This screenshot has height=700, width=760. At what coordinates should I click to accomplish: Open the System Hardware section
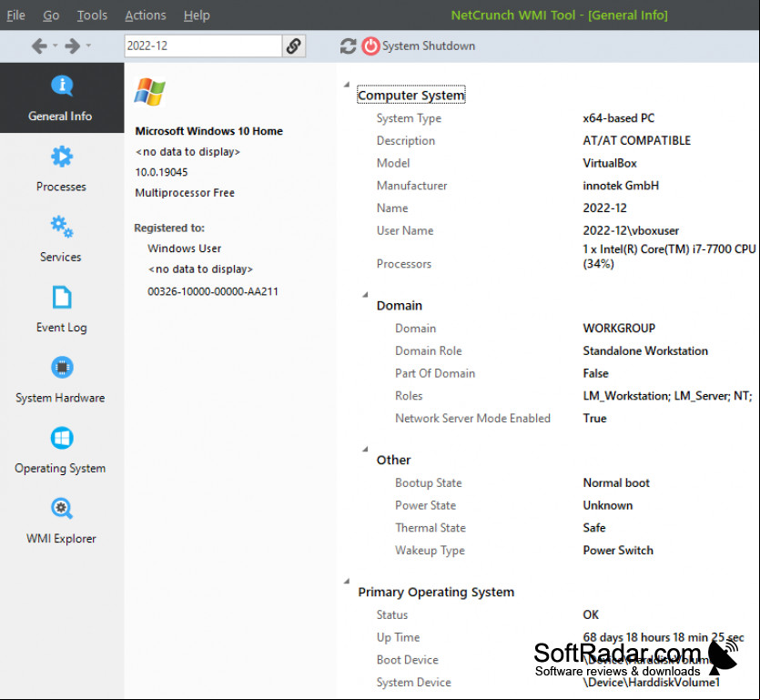coord(62,380)
